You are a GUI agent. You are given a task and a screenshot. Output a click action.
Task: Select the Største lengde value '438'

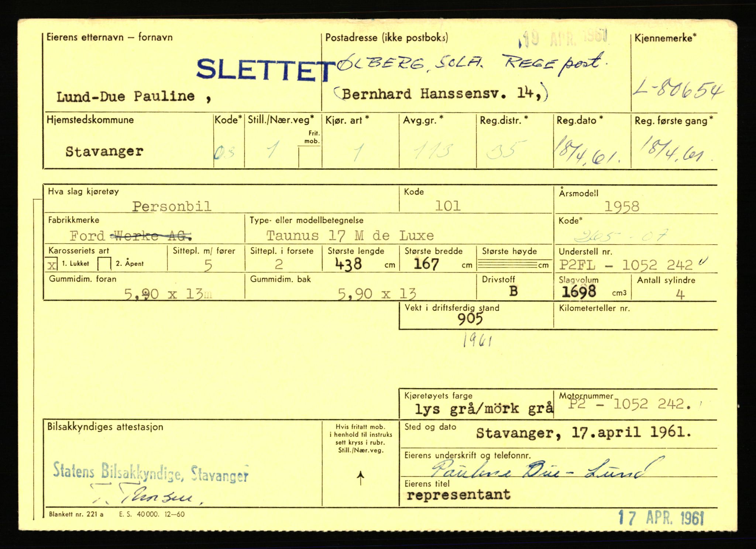(x=348, y=264)
